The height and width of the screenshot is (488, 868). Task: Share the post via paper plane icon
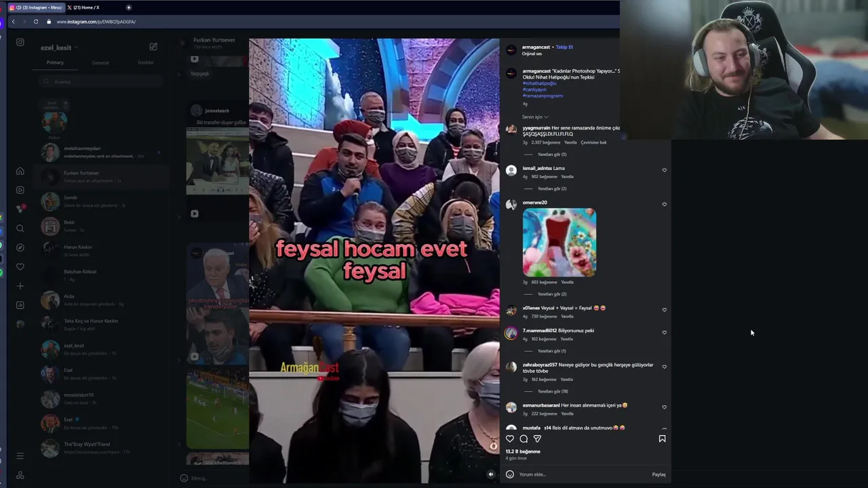click(537, 439)
